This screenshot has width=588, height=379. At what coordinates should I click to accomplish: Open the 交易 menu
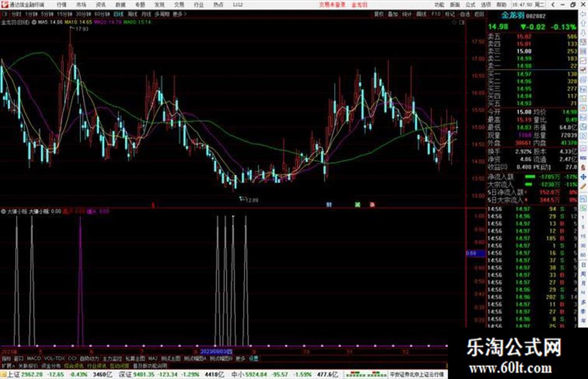pos(179,5)
